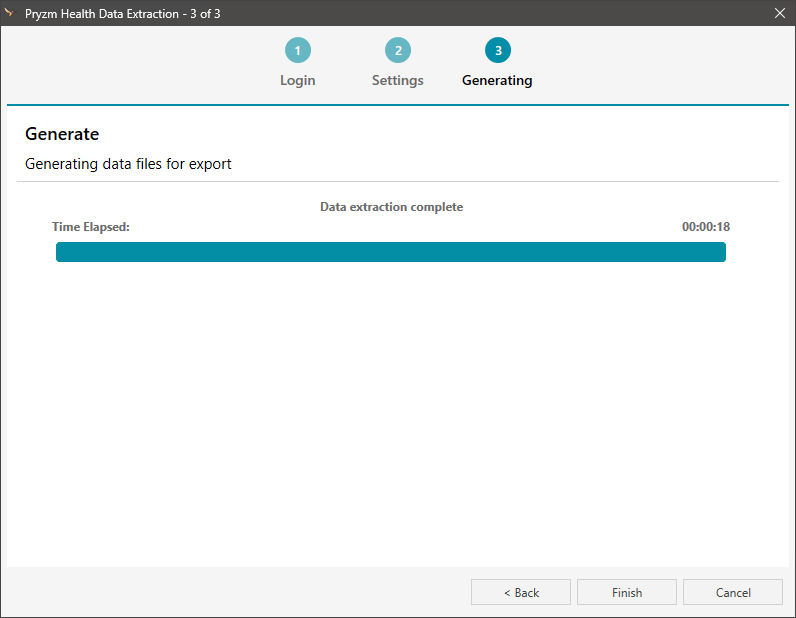This screenshot has height=618, width=796.
Task: Click the completed teal progress bar
Action: point(390,252)
